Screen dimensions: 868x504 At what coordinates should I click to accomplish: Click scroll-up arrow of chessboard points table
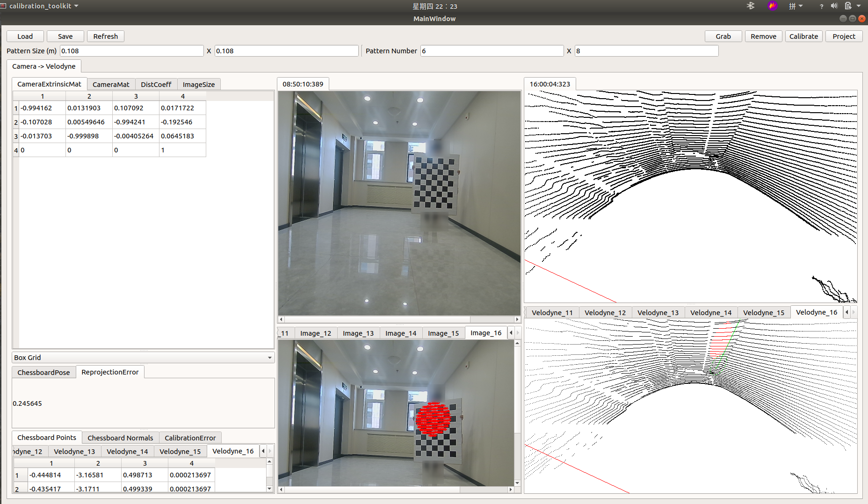pos(269,461)
